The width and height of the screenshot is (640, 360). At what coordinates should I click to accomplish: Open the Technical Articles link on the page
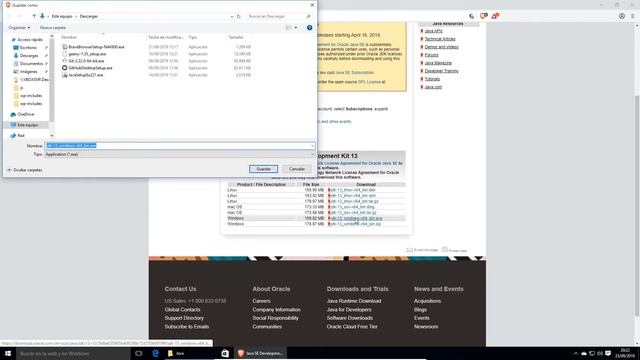(440, 39)
